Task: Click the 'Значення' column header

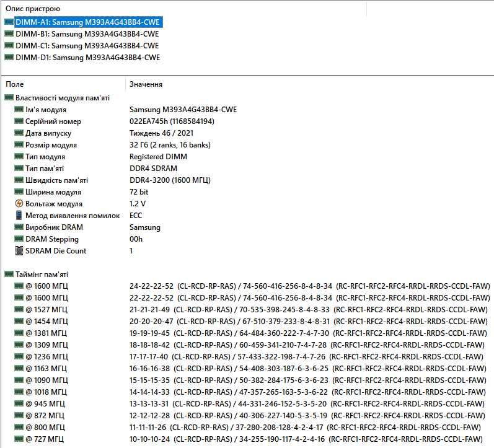Action: point(146,84)
